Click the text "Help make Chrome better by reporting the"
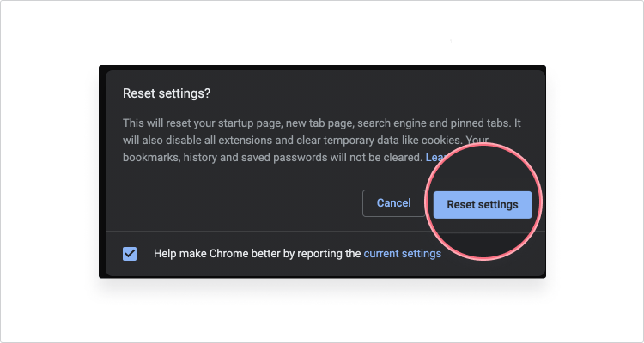Image resolution: width=644 pixels, height=343 pixels. [x=257, y=254]
